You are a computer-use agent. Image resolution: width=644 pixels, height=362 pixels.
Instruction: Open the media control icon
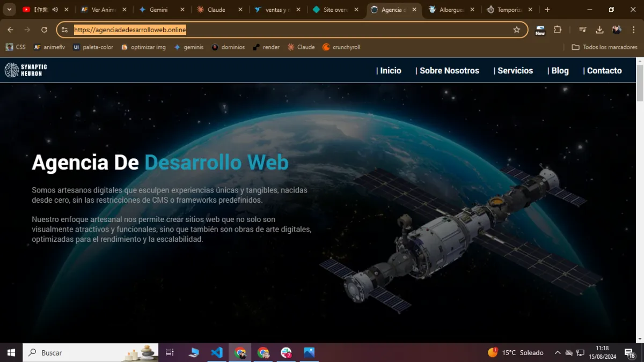click(x=583, y=30)
